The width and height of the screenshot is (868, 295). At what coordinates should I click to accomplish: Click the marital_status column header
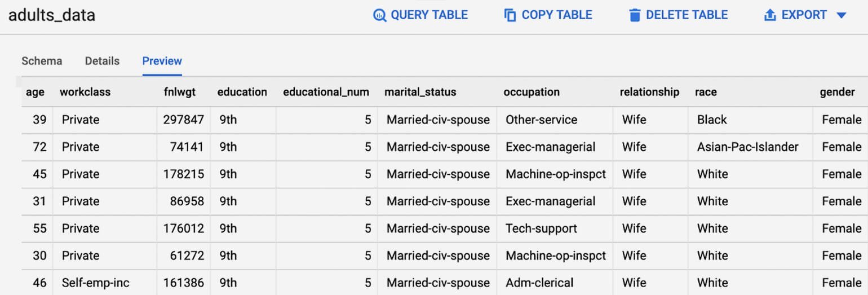(420, 92)
